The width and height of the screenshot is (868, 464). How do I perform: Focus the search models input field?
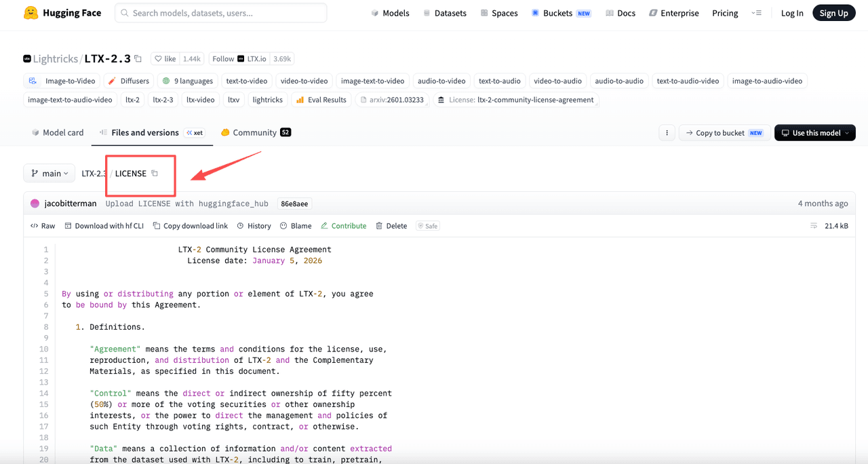click(220, 13)
